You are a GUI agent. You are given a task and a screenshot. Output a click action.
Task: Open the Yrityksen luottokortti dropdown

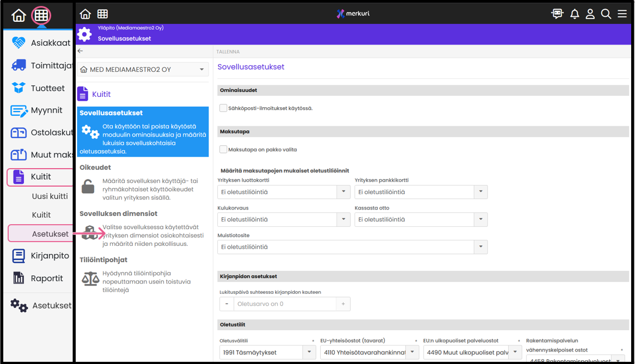[x=283, y=192]
